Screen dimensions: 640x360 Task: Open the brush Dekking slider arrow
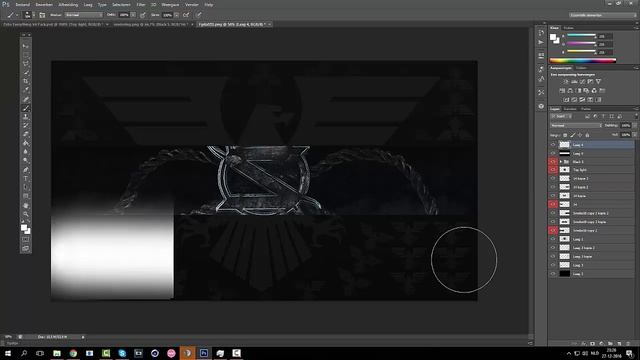[133, 15]
